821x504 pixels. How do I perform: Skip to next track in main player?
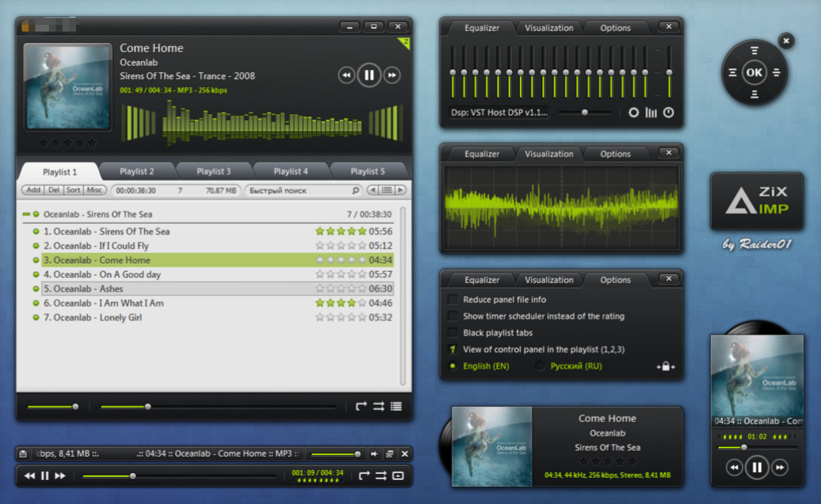(392, 75)
